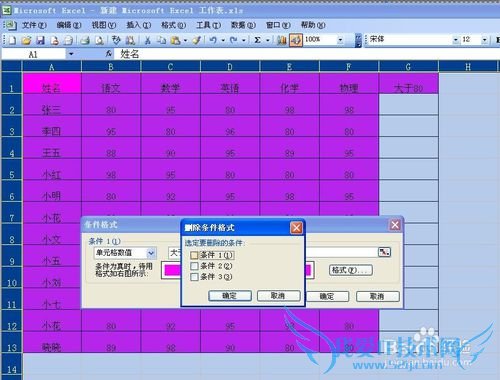Click the Cut scissors icon
The image size is (500, 380).
click(147, 40)
